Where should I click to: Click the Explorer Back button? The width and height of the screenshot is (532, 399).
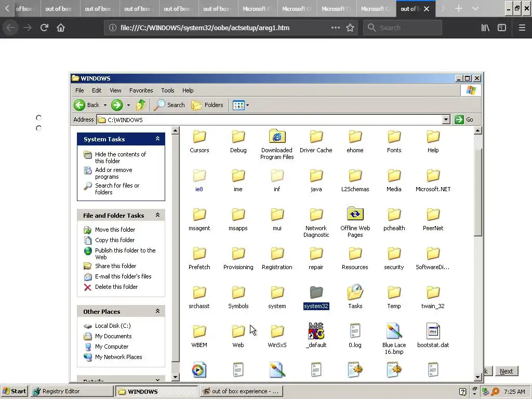pyautogui.click(x=87, y=105)
